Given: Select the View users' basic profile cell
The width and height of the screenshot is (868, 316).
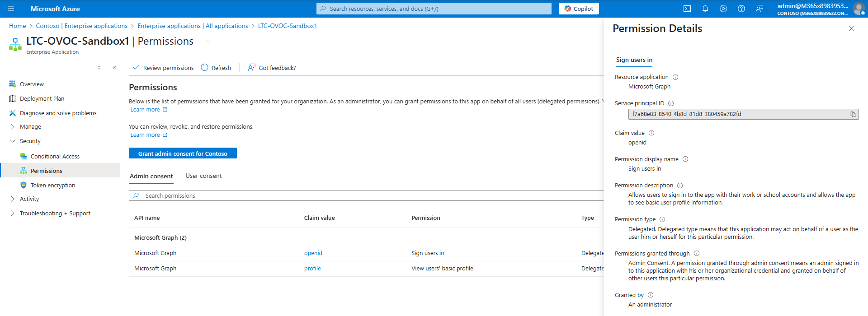Looking at the screenshot, I should [442, 269].
